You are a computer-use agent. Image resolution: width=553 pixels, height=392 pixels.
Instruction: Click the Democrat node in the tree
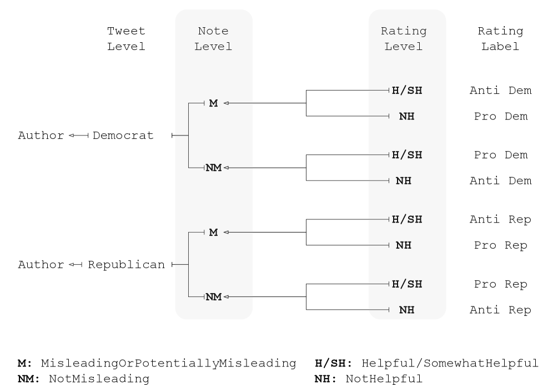[x=123, y=135]
